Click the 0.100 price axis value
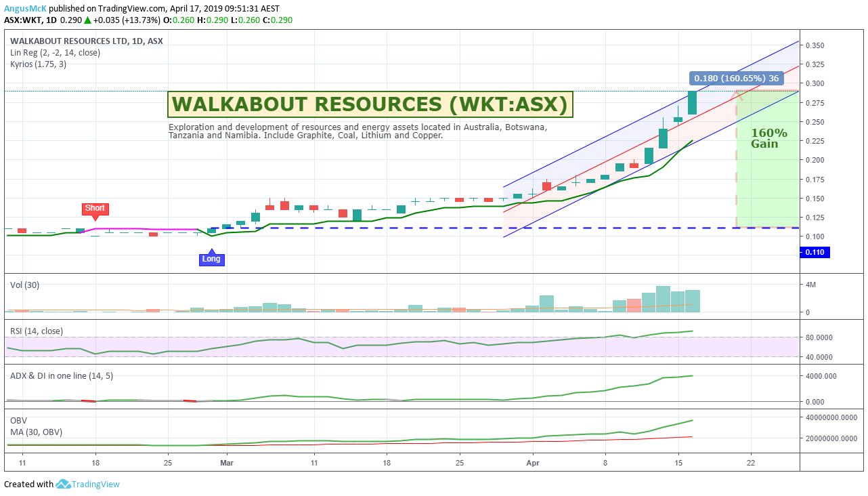Image resolution: width=868 pixels, height=496 pixels. click(x=815, y=236)
